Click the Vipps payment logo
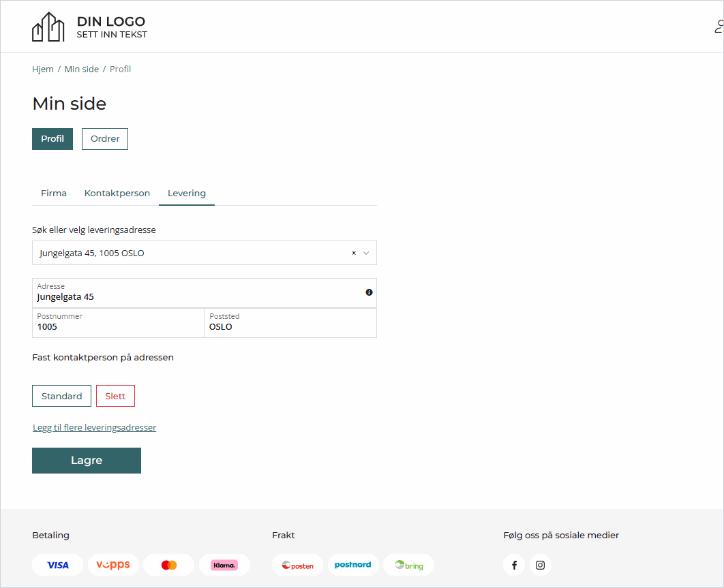724x588 pixels. (113, 565)
